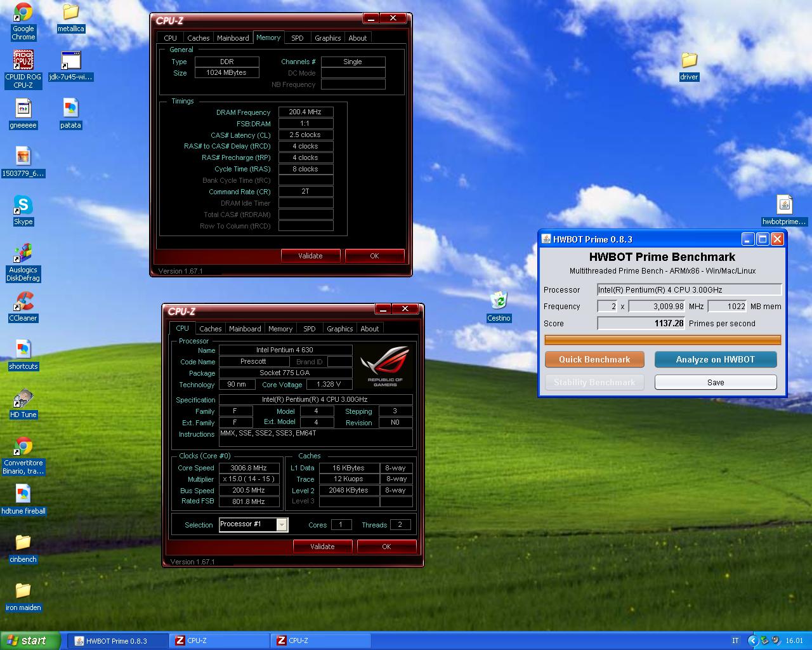Click the DRAM Frequency value 200.4 MHz

tap(306, 112)
